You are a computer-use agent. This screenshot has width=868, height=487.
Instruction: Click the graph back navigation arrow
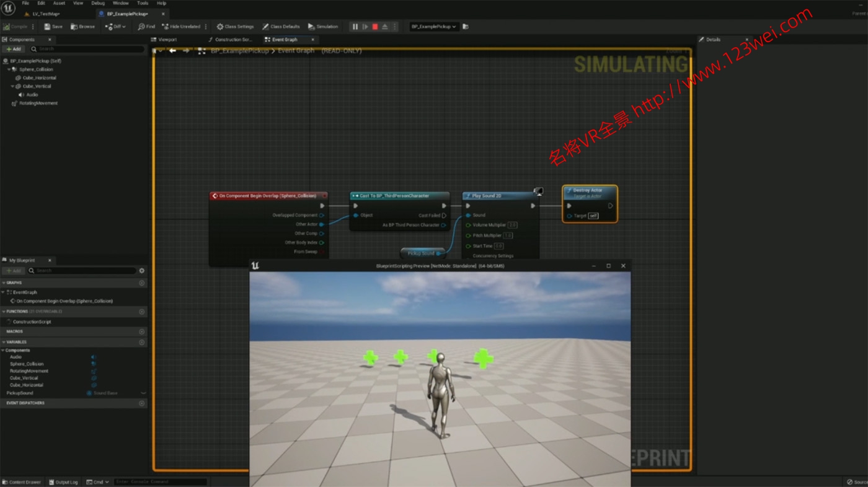point(172,51)
